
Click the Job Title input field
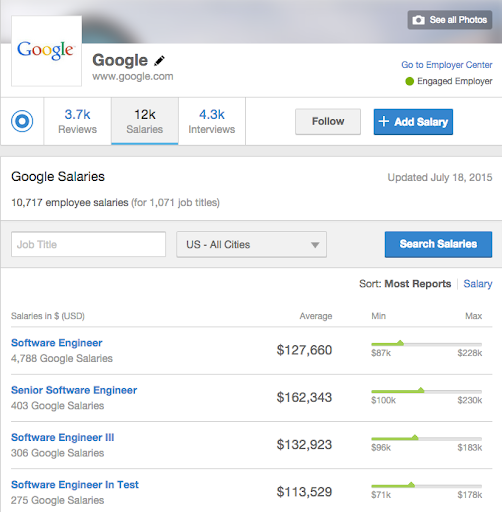88,244
